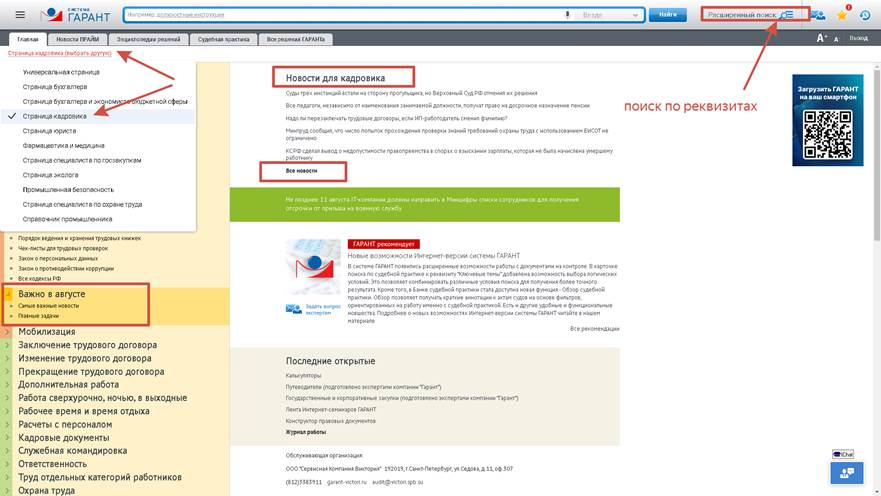Increase font size with A+
This screenshot has height=496, width=881.
point(821,38)
